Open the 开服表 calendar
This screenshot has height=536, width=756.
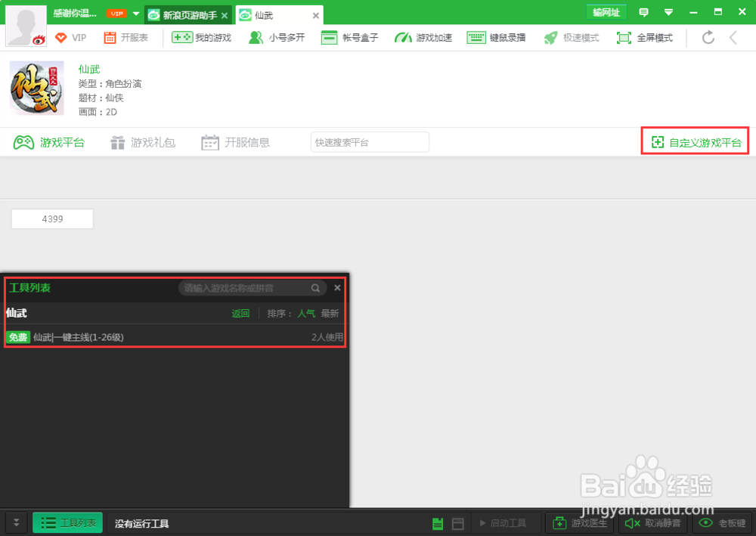point(125,38)
